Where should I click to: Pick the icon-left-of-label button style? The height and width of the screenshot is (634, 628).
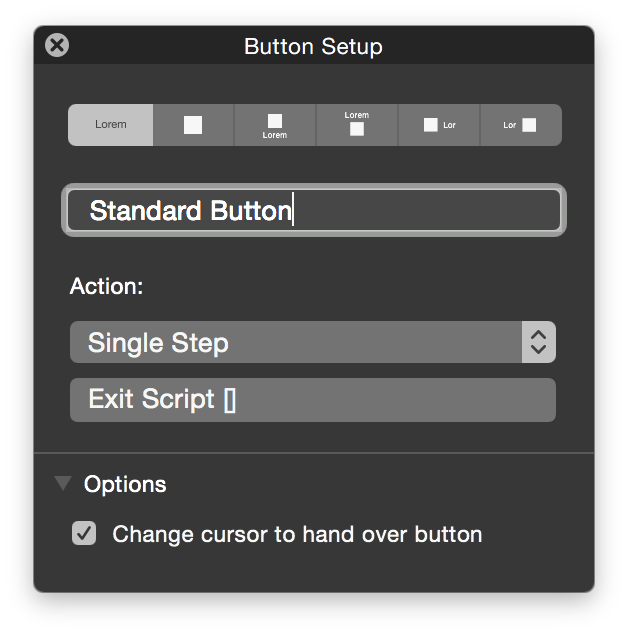[x=439, y=125]
